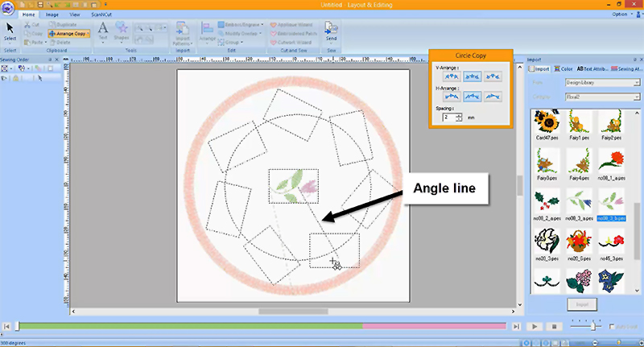Screen dimensions: 644x347
Task: Select the Card47.pes sunflower thumbnail
Action: click(545, 125)
